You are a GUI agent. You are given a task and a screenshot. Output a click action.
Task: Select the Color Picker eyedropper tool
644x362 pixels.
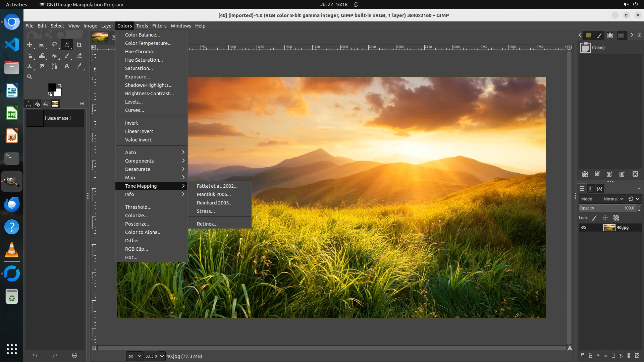(79, 66)
